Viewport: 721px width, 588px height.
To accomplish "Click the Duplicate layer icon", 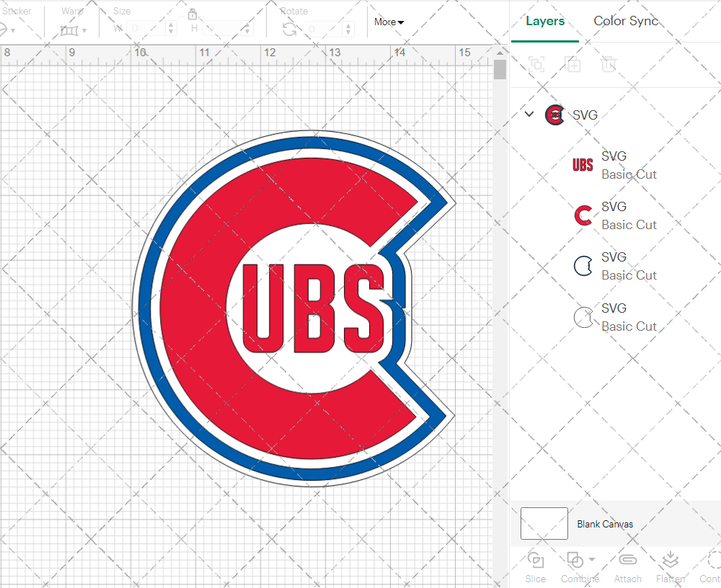I will click(572, 64).
